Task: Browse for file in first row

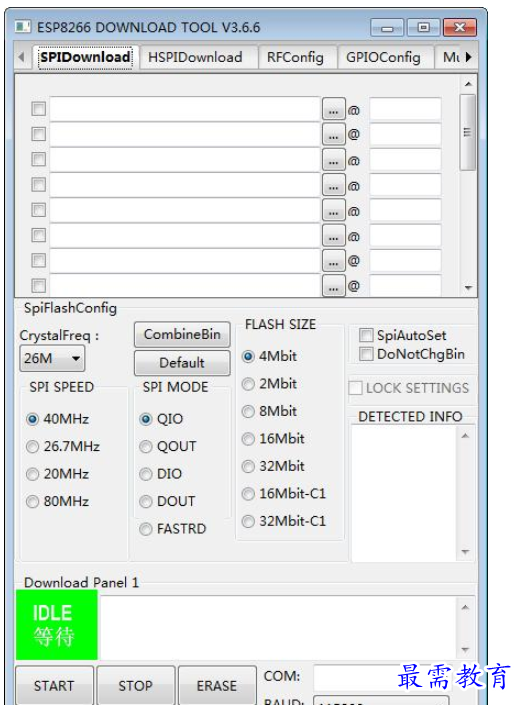Action: (x=334, y=109)
